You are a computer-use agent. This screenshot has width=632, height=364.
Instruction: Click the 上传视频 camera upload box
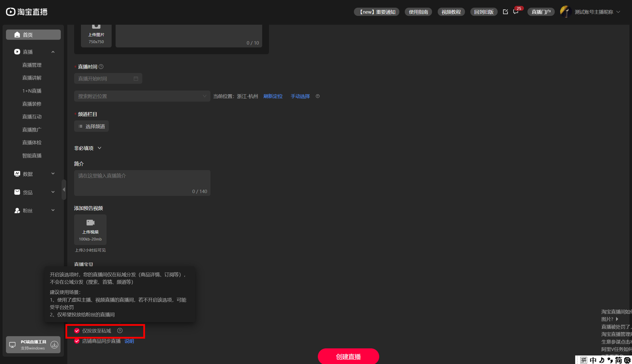(90, 229)
